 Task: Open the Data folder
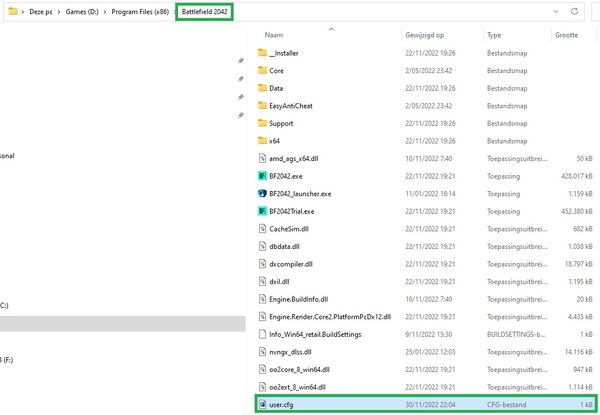[x=276, y=88]
